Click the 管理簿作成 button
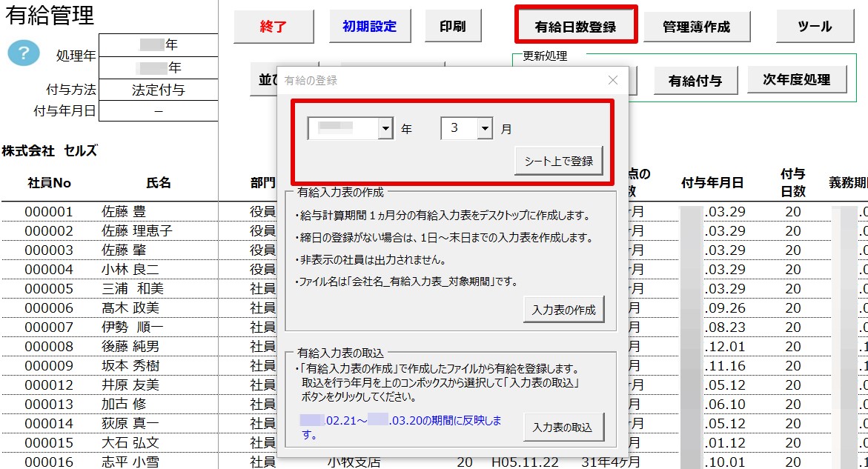Image resolution: width=868 pixels, height=469 pixels. (x=696, y=27)
